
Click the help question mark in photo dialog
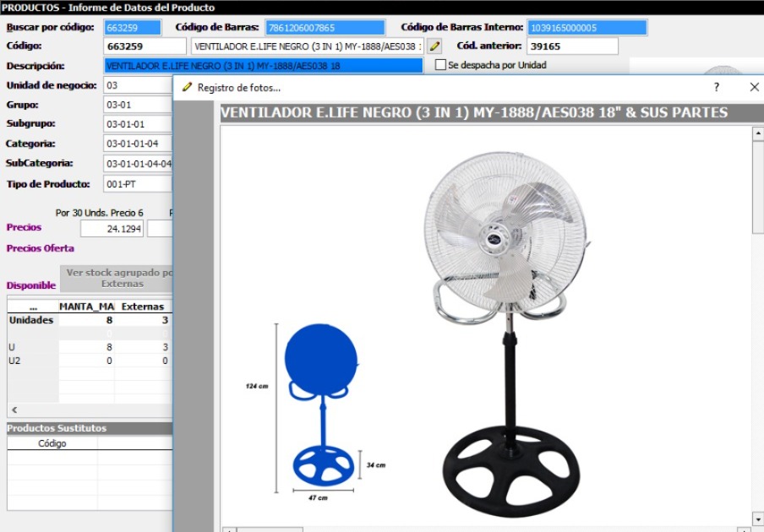point(717,88)
